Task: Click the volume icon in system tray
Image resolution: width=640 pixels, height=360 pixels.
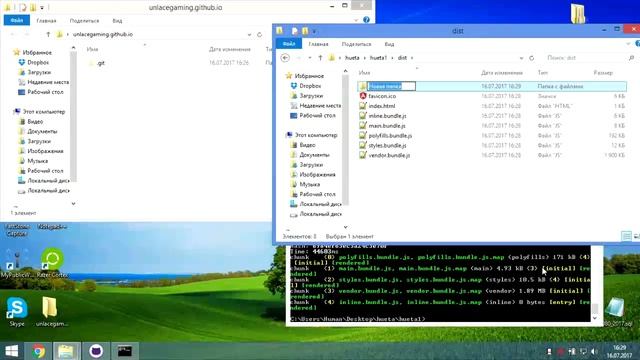Action: click(595, 351)
